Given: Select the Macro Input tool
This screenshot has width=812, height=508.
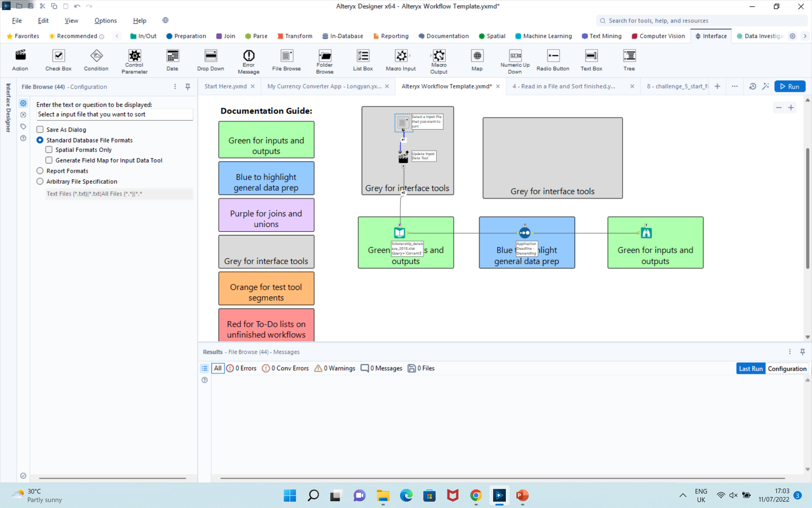Looking at the screenshot, I should 401,60.
